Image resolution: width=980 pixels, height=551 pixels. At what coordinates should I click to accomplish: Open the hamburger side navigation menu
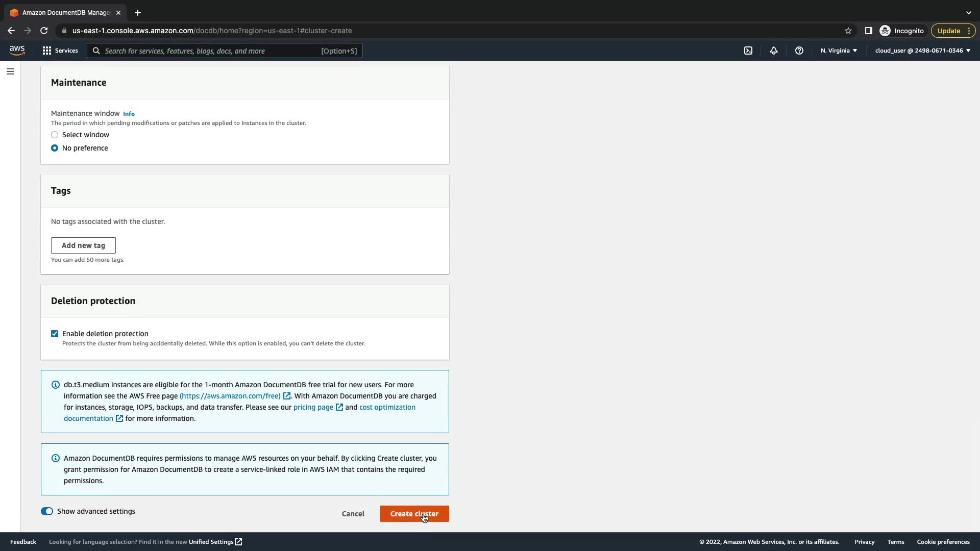(x=10, y=71)
